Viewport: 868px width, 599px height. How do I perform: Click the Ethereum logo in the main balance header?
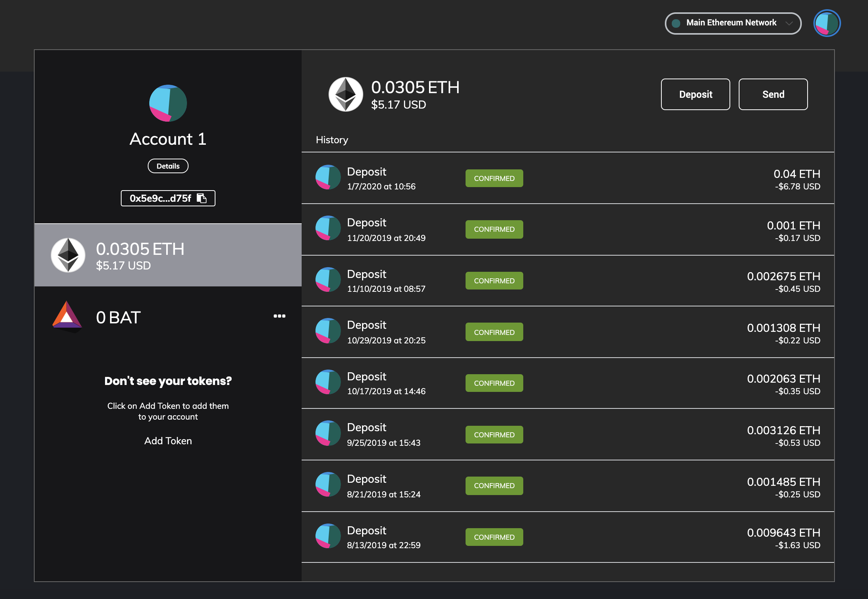pyautogui.click(x=346, y=94)
